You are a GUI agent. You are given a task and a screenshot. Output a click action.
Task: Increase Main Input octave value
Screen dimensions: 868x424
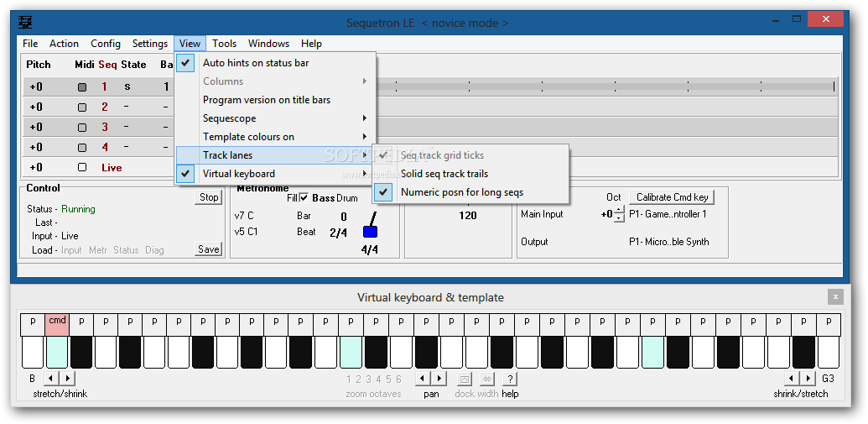point(620,210)
